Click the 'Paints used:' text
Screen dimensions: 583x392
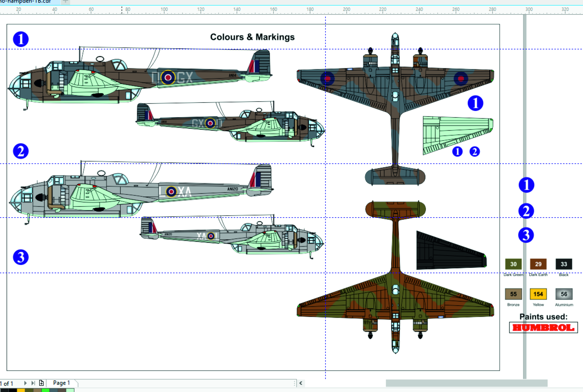coord(543,316)
